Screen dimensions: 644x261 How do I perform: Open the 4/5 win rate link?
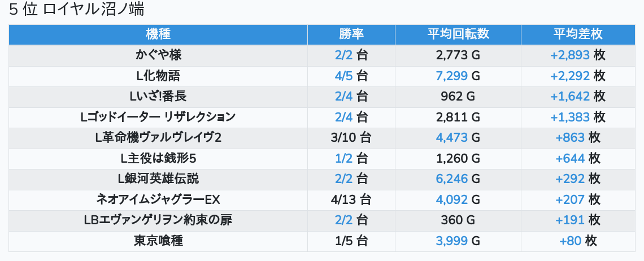click(x=343, y=76)
